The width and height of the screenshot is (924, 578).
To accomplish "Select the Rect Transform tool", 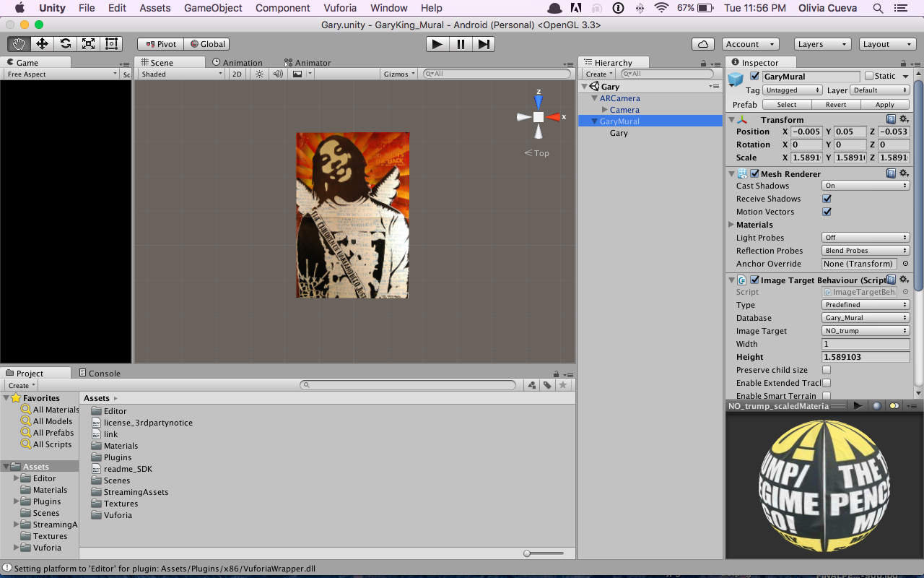I will (x=111, y=44).
